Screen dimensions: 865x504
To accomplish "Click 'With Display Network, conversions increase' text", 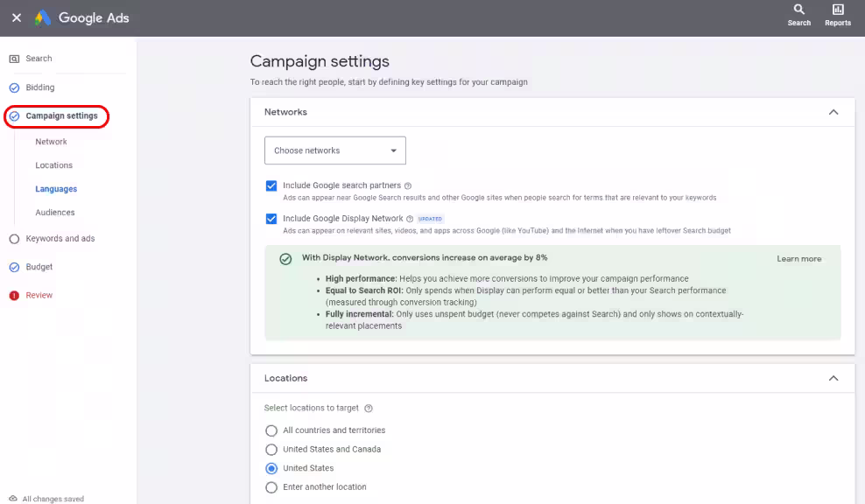I will coord(425,258).
